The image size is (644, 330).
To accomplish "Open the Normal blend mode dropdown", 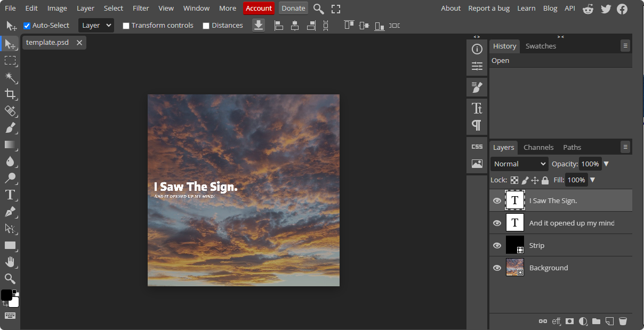I will [x=519, y=164].
